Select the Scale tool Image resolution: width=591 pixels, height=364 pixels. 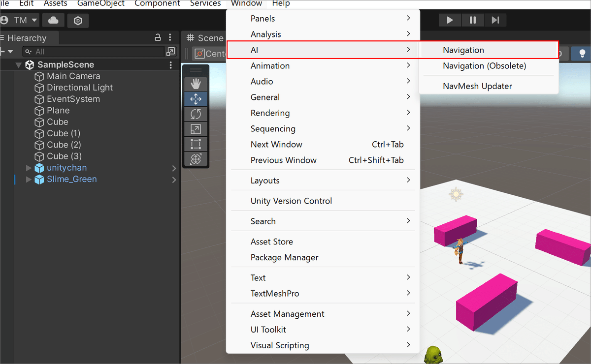[196, 129]
